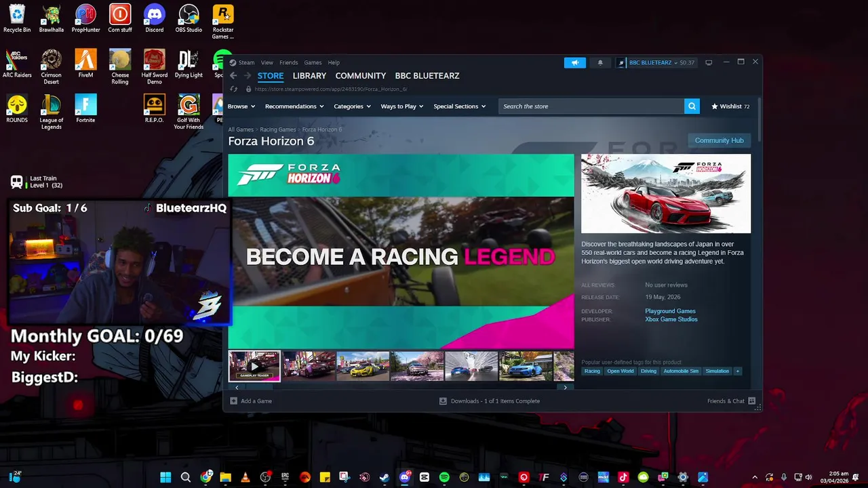Select the Open World tag

(620, 371)
